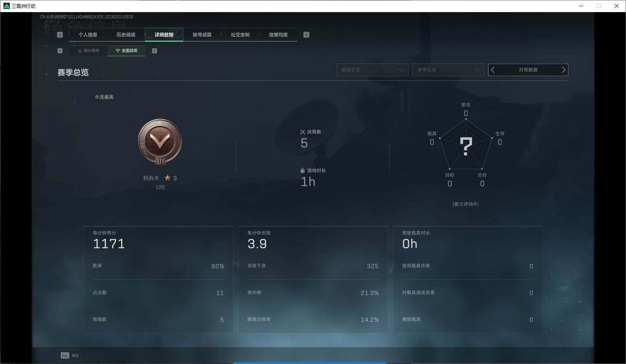This screenshot has height=364, width=626.
Task: Click the 救援数 row label
Action: point(100,319)
